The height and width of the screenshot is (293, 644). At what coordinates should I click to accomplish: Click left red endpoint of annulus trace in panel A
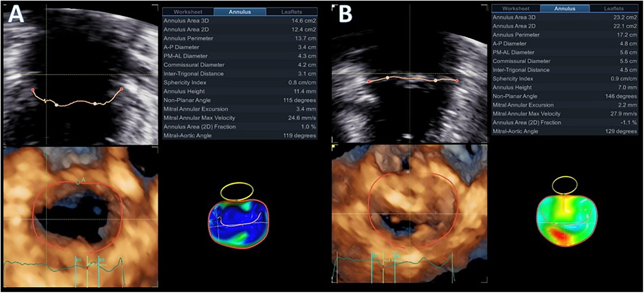pos(33,90)
